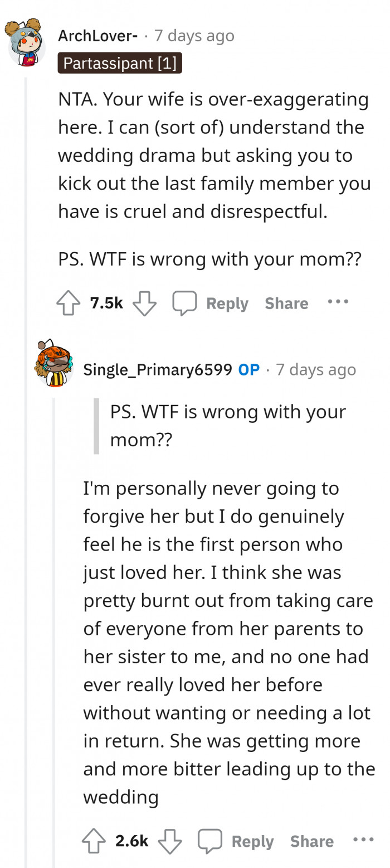The image size is (390, 868).
Task: Click comment bubble icon on ArchLover- comment
Action: tap(184, 303)
